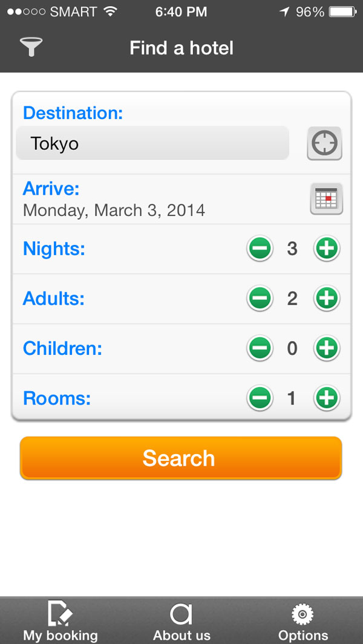Decrease Rooms using the minus button
363x644 pixels.
pos(260,398)
